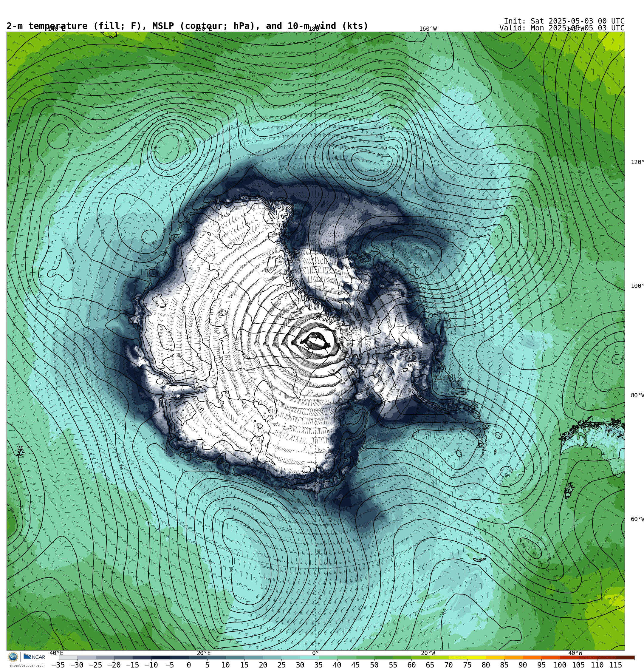Click the 120° longitude label on right edge

pos(637,162)
